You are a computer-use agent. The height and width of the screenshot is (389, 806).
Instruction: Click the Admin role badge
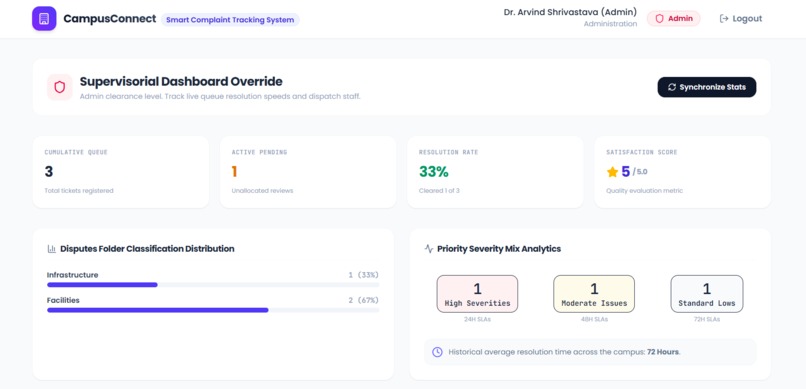pos(673,18)
